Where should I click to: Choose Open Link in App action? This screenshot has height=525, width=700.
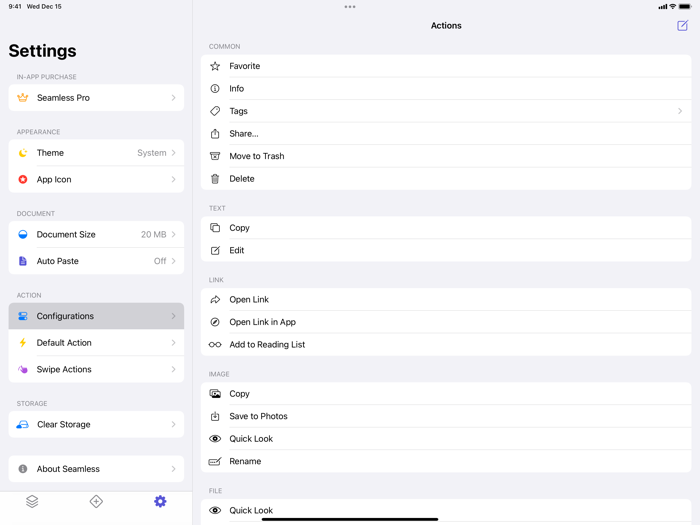(446, 322)
